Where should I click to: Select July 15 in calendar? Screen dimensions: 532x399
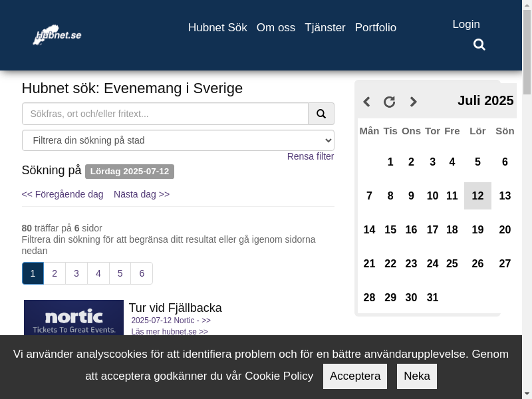[x=390, y=229]
